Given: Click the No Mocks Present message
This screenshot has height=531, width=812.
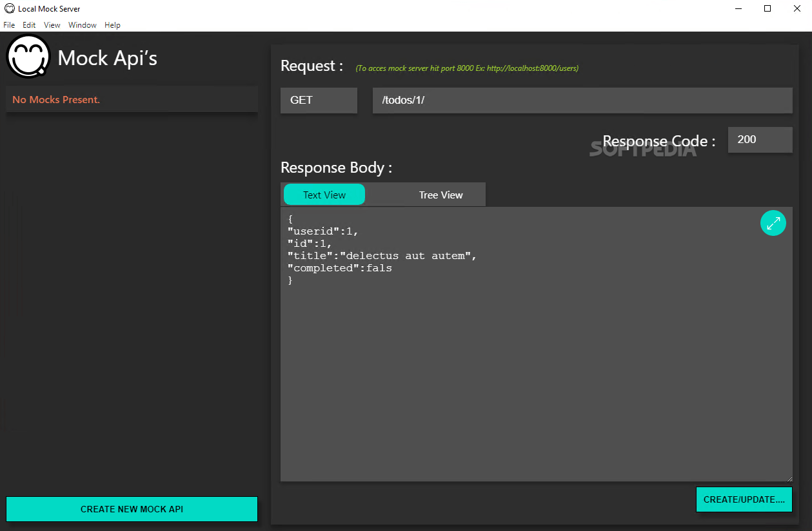Looking at the screenshot, I should [x=56, y=99].
